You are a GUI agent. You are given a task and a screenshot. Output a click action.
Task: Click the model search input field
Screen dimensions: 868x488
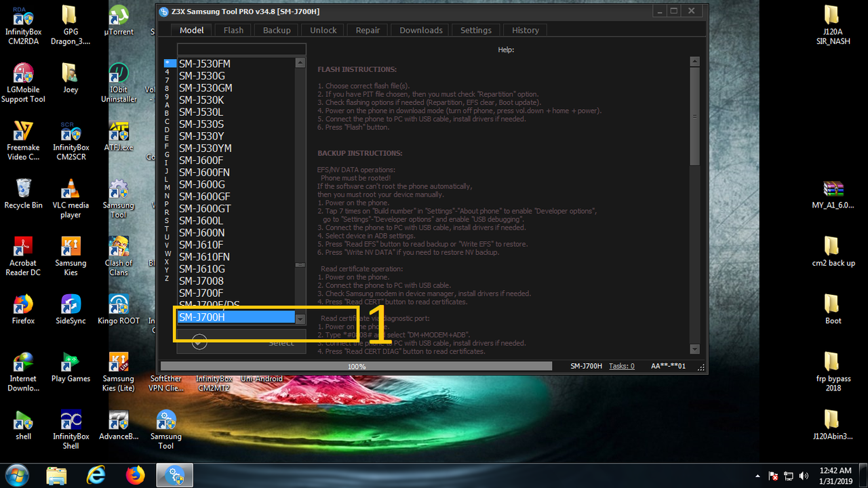(241, 49)
